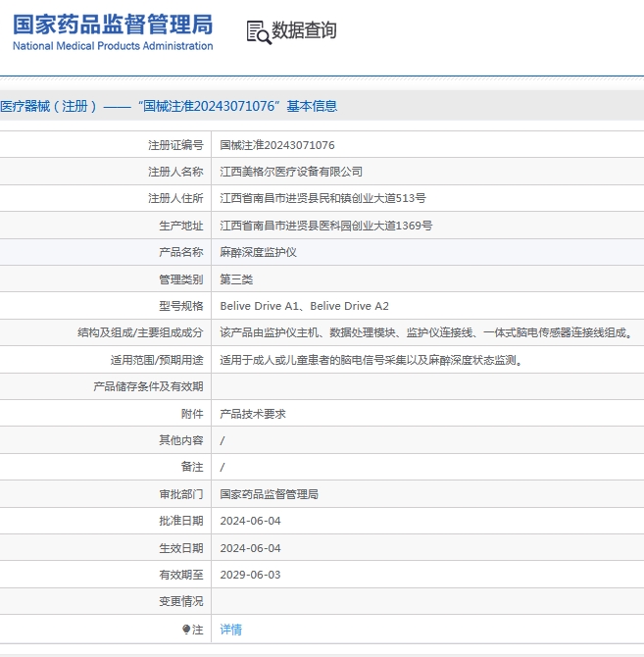Select the 医疗器械（注册）基本信息 title bar text
Viewport: 644px width, 657px height.
coord(169,106)
